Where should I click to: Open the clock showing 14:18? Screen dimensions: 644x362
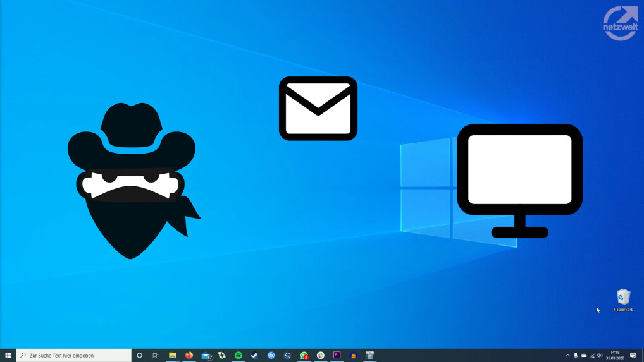tap(615, 355)
